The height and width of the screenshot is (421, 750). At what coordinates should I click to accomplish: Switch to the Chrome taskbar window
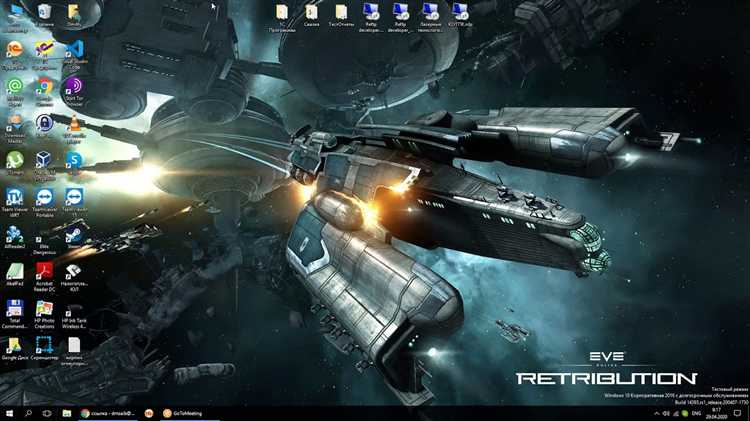[108, 413]
